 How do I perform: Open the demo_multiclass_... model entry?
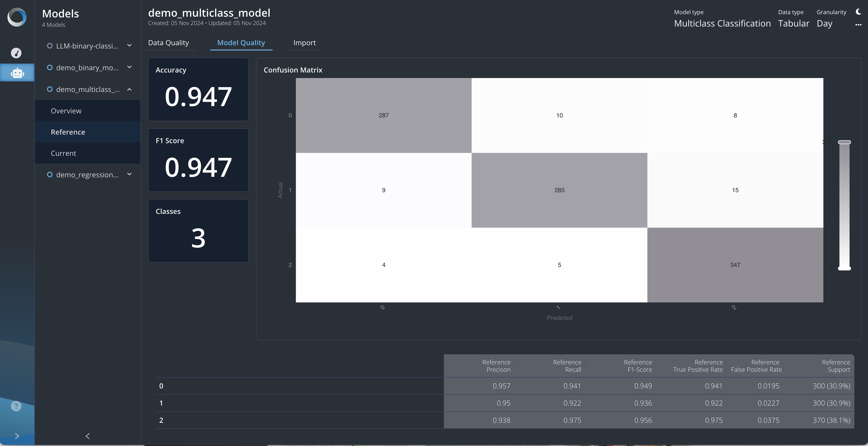tap(88, 89)
